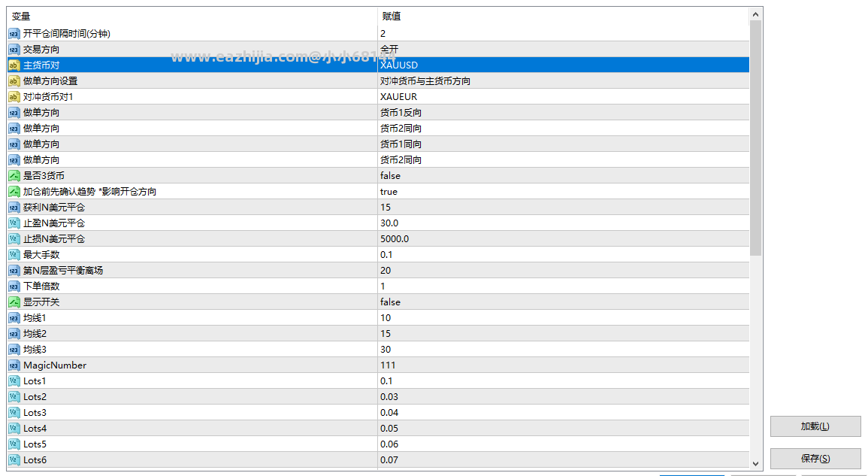Toggle the false value of 是否3货币

tap(563, 176)
